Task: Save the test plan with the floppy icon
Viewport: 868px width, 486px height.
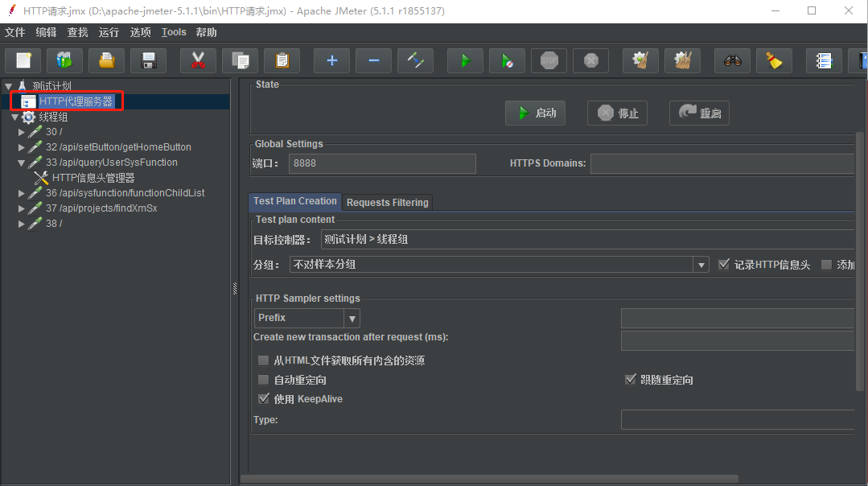Action: coord(148,60)
